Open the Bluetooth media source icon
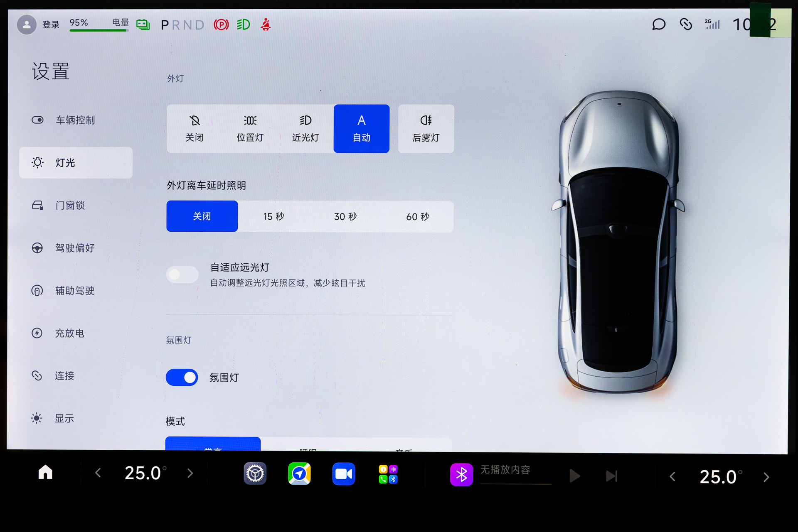The width and height of the screenshot is (798, 532). 461,474
